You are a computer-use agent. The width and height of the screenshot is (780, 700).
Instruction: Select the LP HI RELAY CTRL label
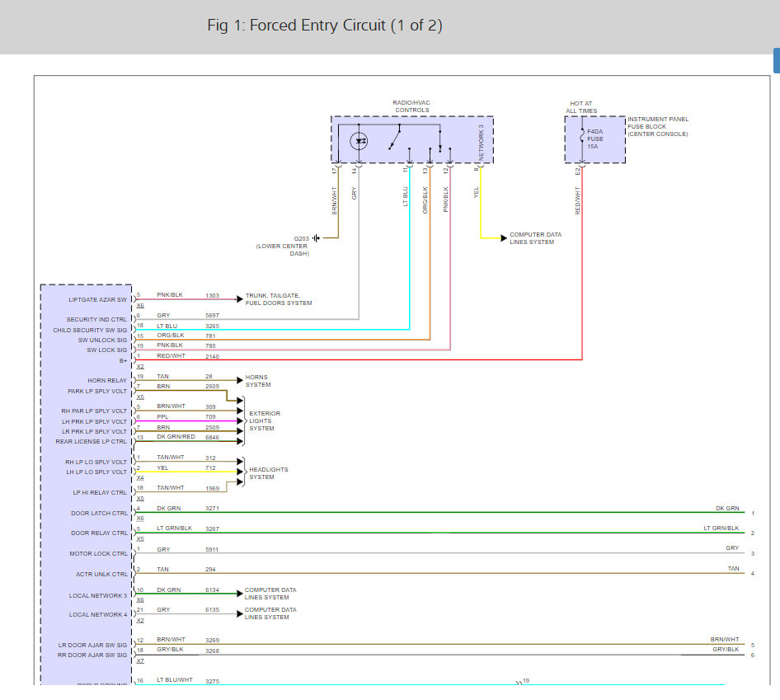tap(100, 492)
